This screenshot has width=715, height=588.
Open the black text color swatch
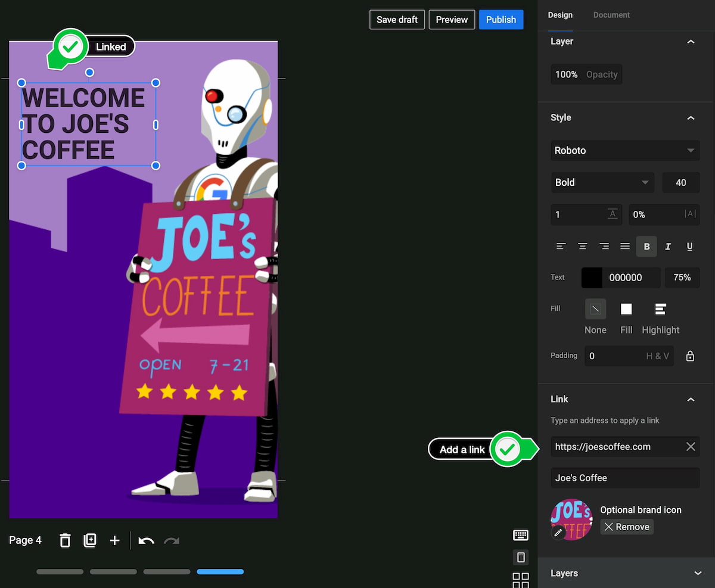tap(592, 278)
